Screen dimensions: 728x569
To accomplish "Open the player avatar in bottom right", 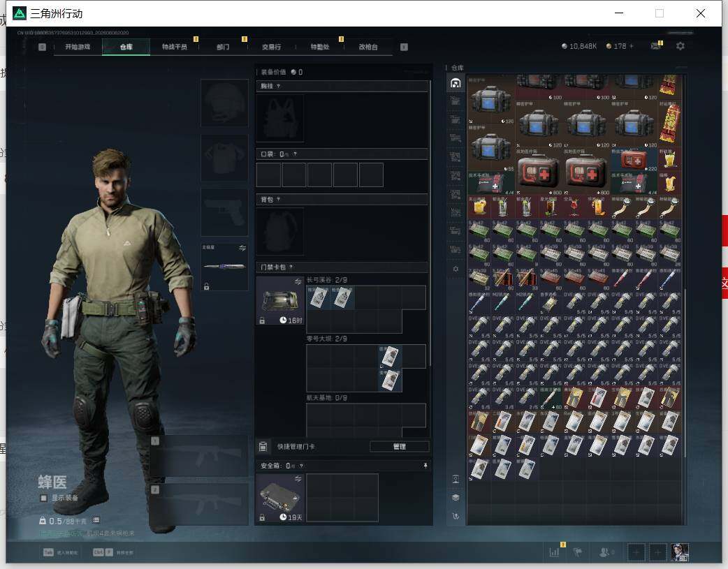I will [680, 552].
